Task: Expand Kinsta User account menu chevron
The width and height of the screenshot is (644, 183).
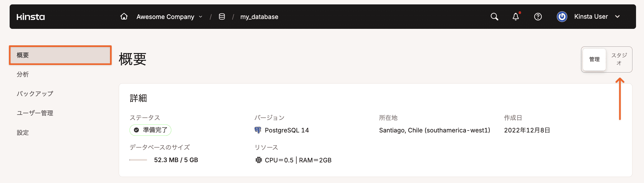Action: [x=618, y=16]
